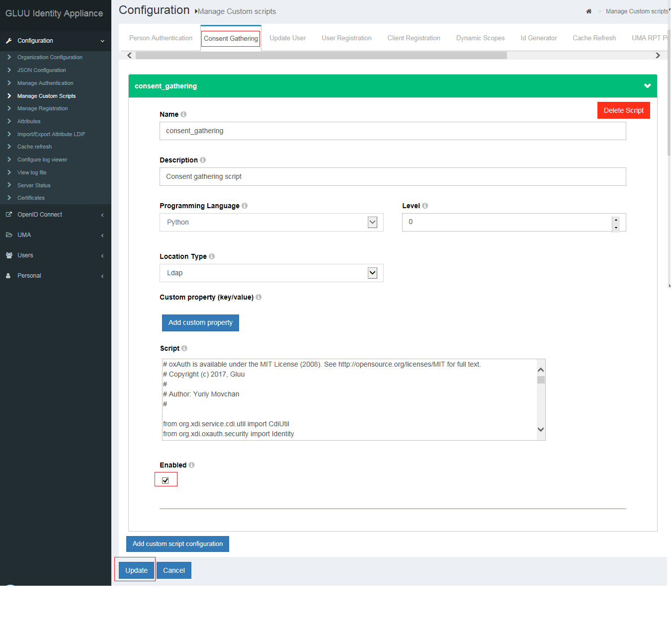Increase Level with the up stepper arrow

click(x=616, y=219)
